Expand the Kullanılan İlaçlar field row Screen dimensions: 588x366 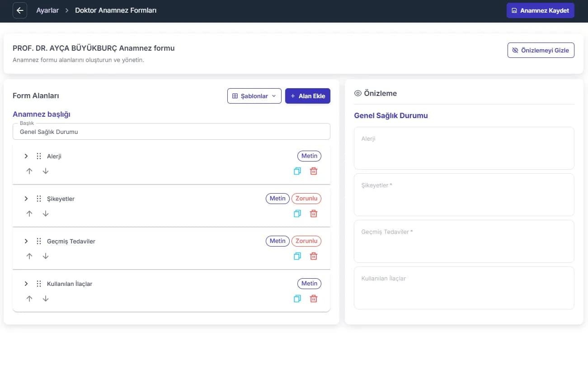coord(26,284)
